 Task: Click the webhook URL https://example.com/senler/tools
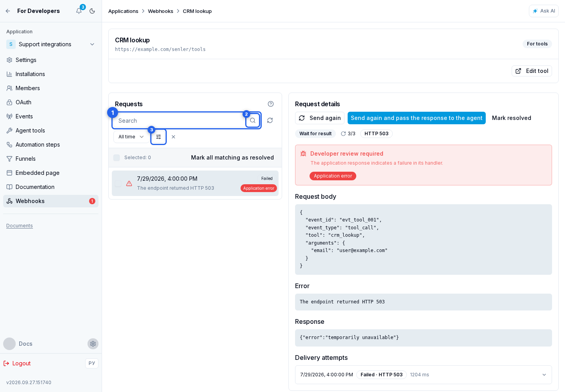pos(160,49)
